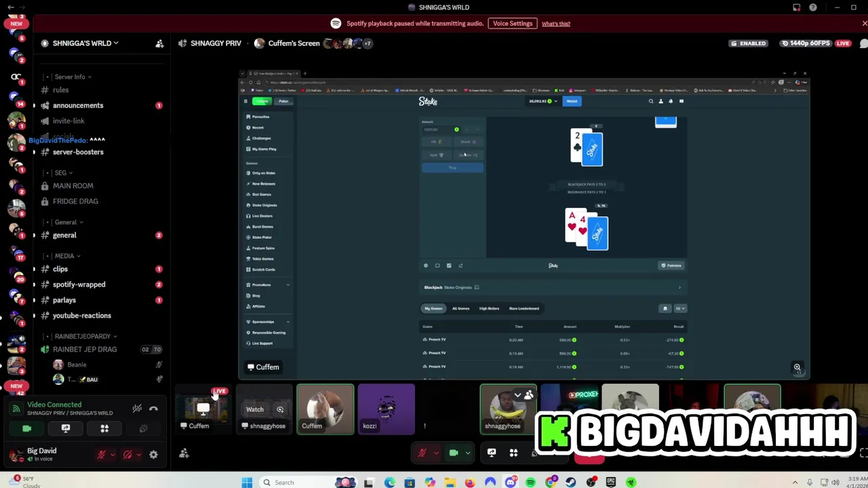
Task: Open Spotify from the taskbar
Action: [530, 483]
